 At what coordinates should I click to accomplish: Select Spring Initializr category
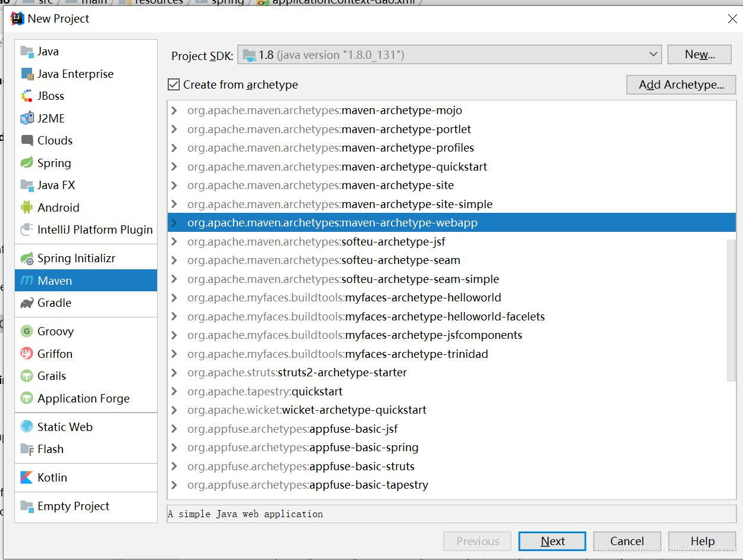click(86, 258)
